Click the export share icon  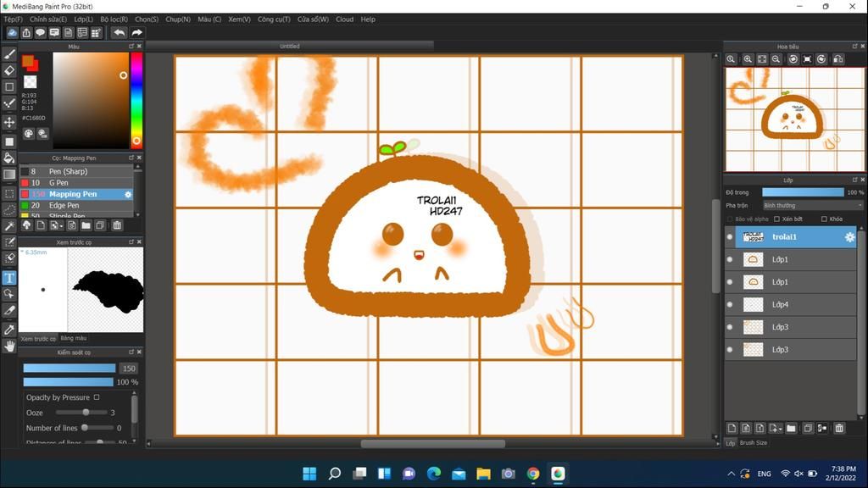[26, 33]
